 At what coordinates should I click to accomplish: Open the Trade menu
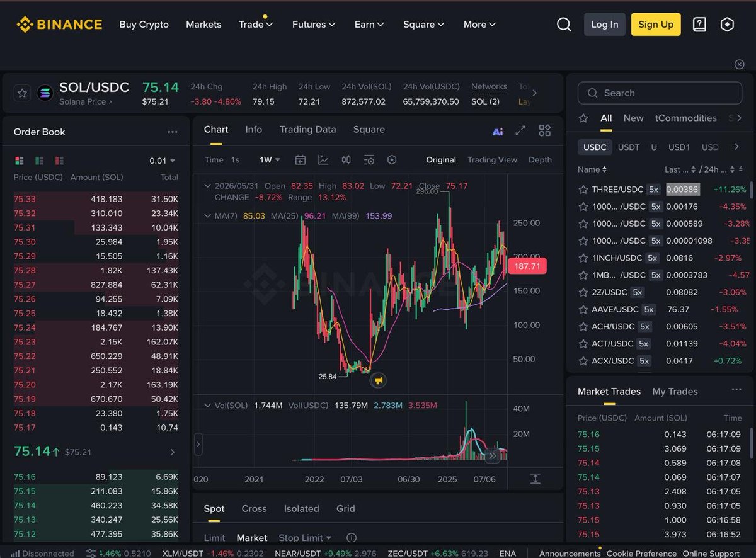click(x=256, y=25)
